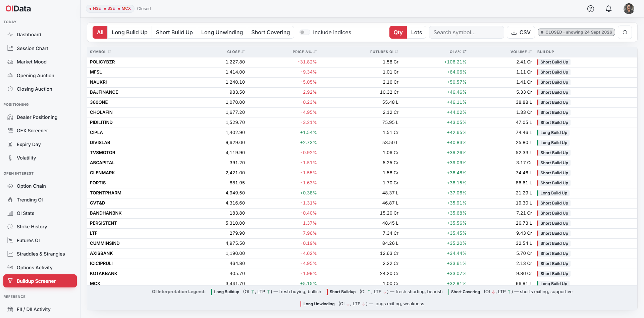Click the LTF price change -7.96%
The height and width of the screenshot is (318, 644).
[x=309, y=233]
